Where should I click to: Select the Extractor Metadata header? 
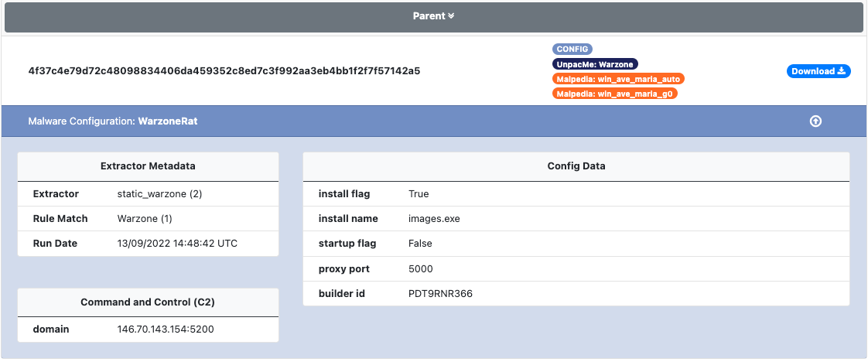(x=148, y=166)
